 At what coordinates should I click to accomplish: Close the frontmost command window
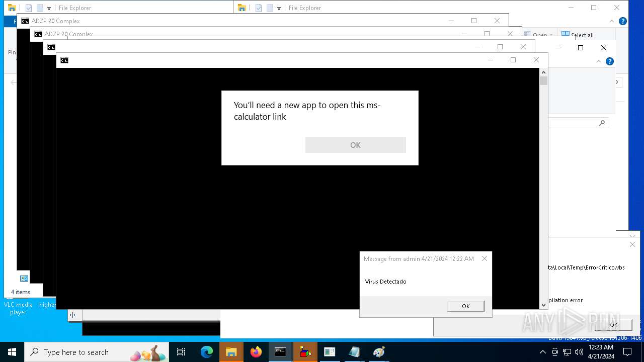pos(536,60)
